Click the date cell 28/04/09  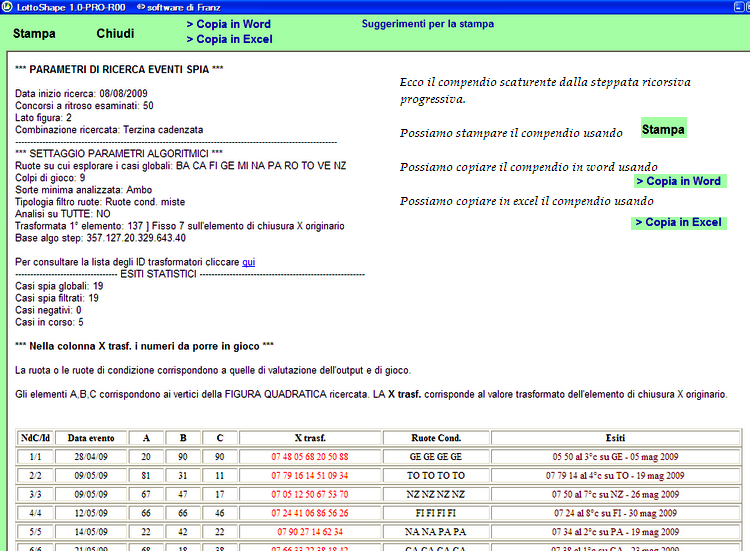[91, 456]
